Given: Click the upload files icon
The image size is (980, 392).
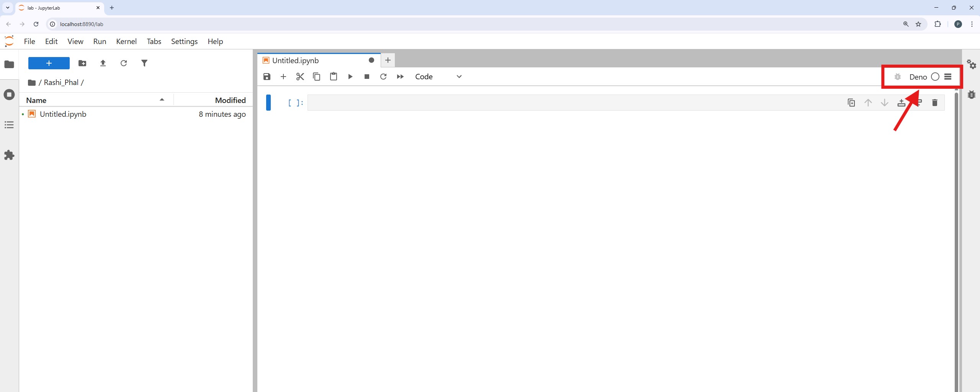Looking at the screenshot, I should pos(103,63).
